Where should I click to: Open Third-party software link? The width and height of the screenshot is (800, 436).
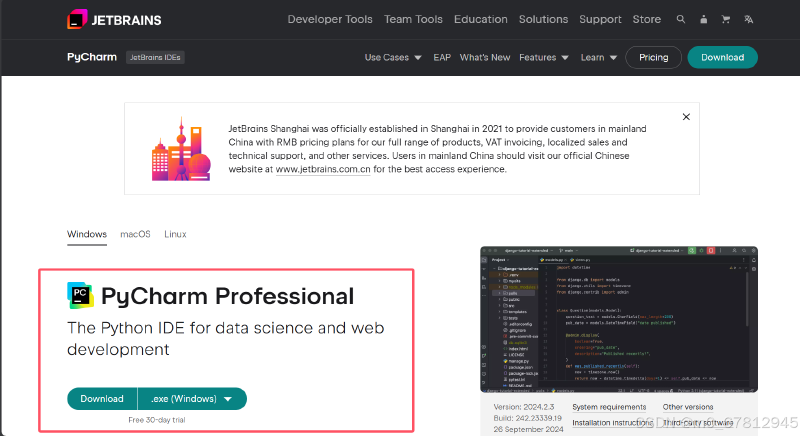coord(698,423)
